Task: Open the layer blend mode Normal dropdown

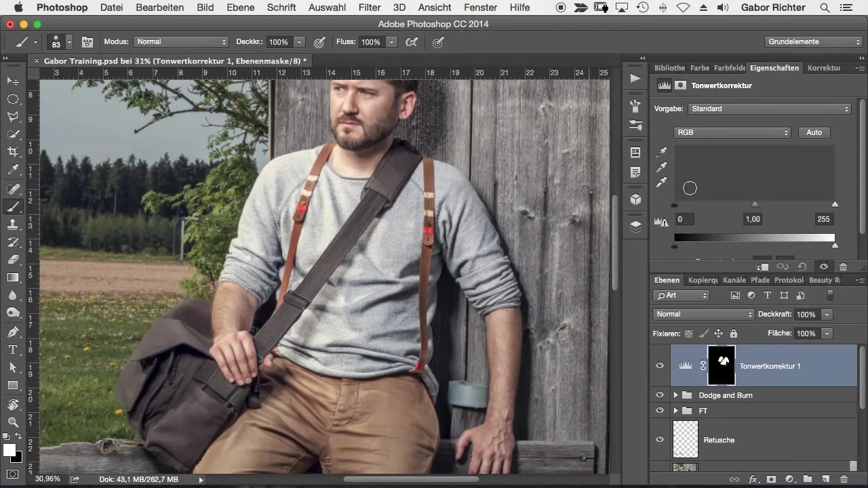Action: point(703,314)
